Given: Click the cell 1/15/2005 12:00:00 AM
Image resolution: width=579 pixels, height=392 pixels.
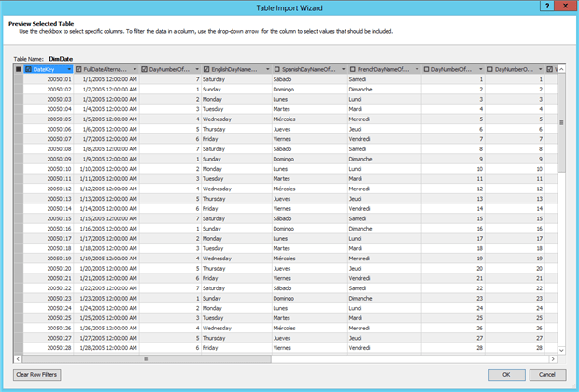Looking at the screenshot, I should (x=106, y=218).
